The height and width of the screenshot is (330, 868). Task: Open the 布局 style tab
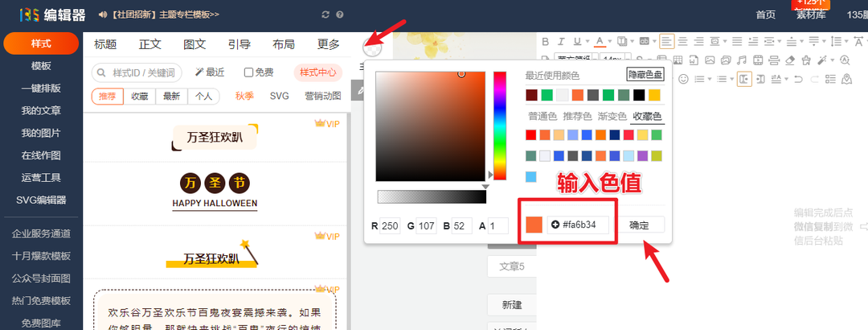[x=284, y=44]
